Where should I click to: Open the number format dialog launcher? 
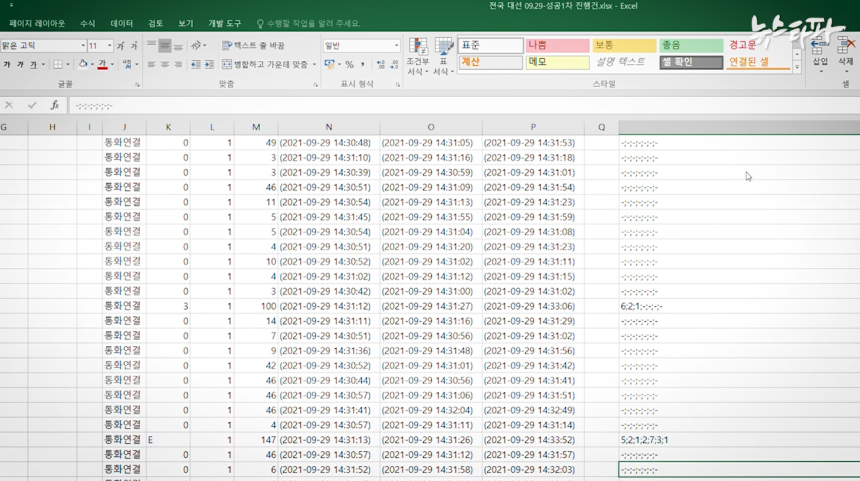click(x=398, y=85)
